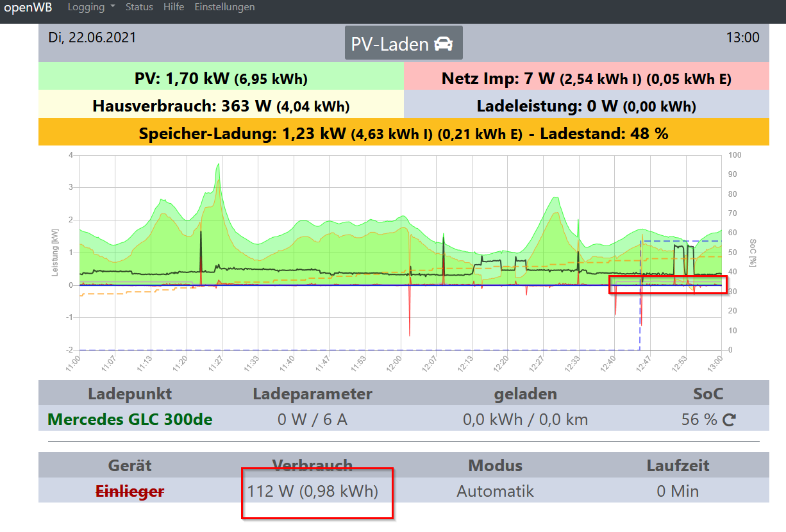786x532 pixels.
Task: Toggle the Einlieger device
Action: [130, 491]
